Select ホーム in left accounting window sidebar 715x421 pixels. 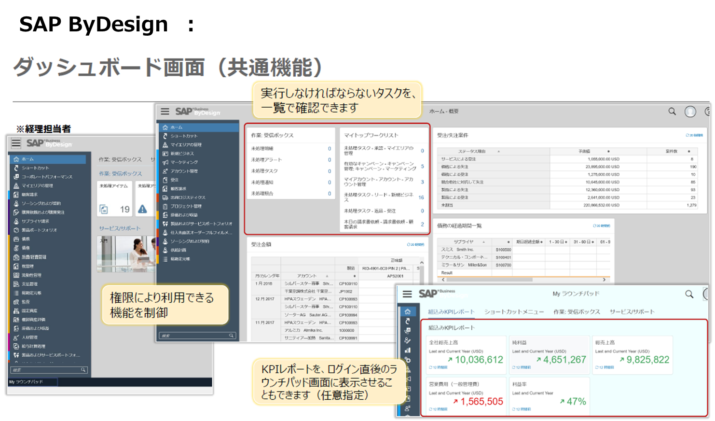point(47,159)
